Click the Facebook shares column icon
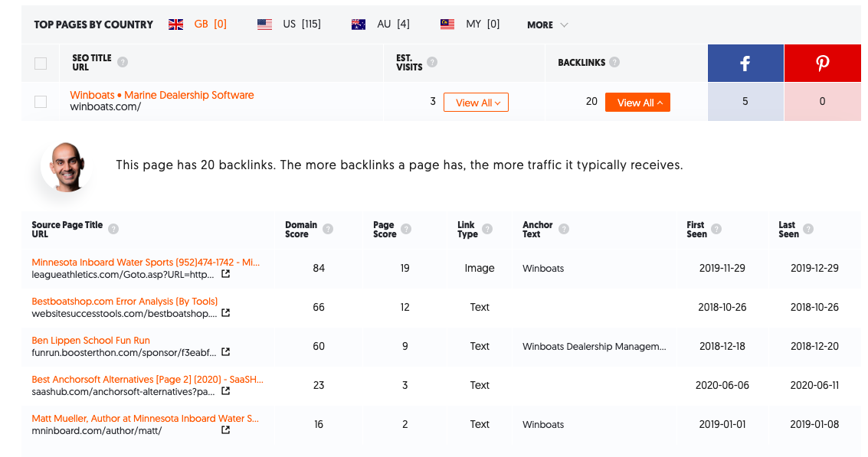The width and height of the screenshot is (868, 457). (x=745, y=63)
